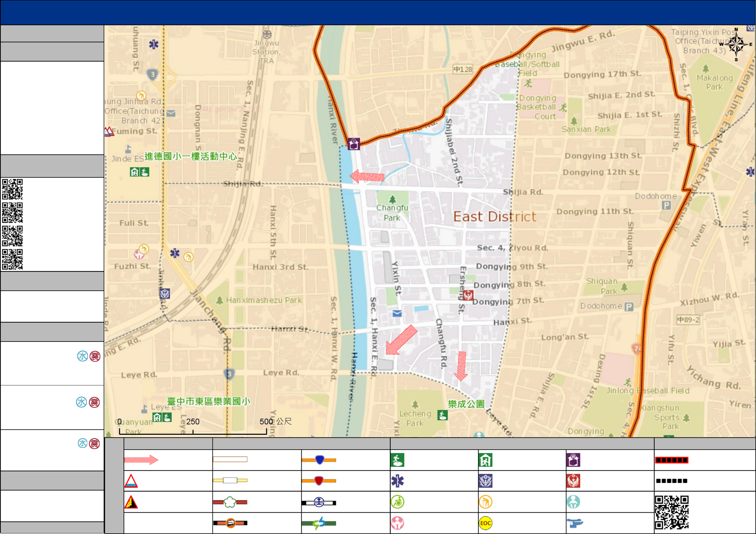Screen dimensions: 756x534
Task: Select the green line with lightning legend symbol
Action: [x=319, y=523]
